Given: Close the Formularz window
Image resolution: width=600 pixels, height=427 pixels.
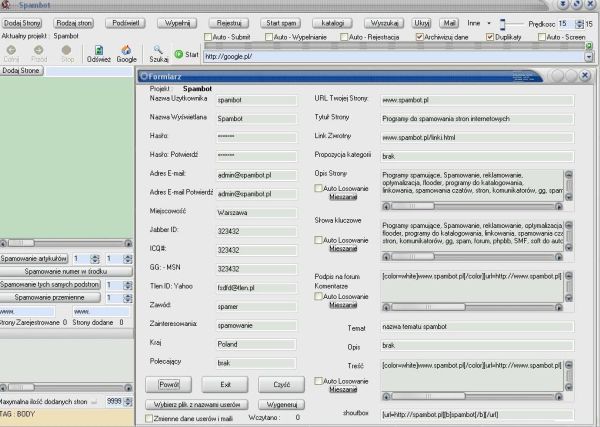Looking at the screenshot, I should pos(585,75).
